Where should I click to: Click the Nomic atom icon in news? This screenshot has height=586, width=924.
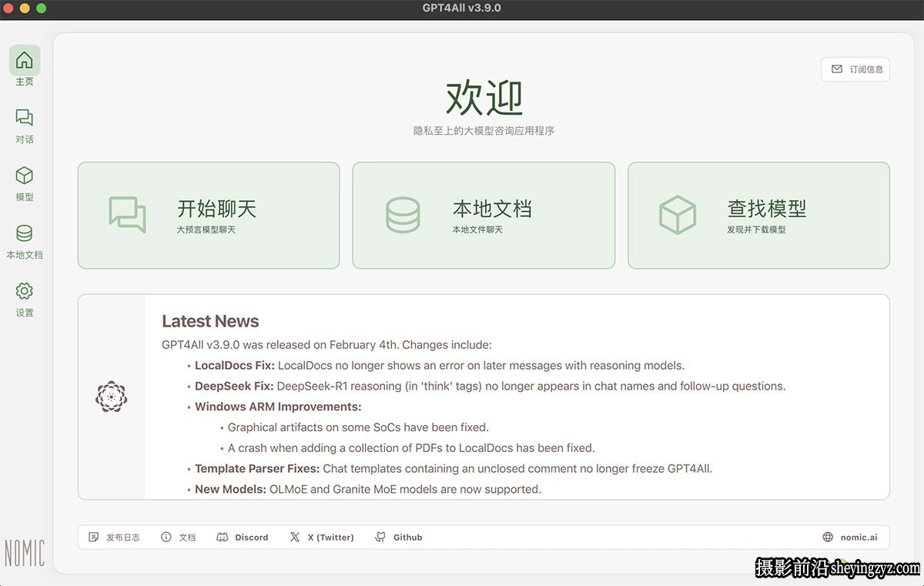pos(112,397)
